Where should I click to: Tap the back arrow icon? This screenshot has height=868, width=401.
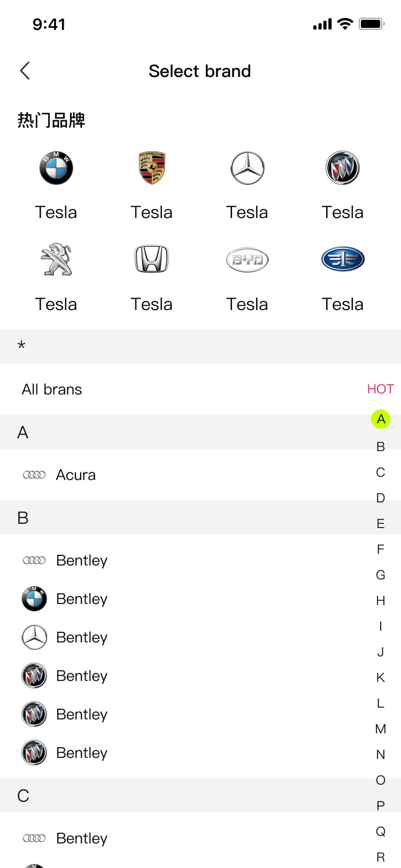point(25,71)
